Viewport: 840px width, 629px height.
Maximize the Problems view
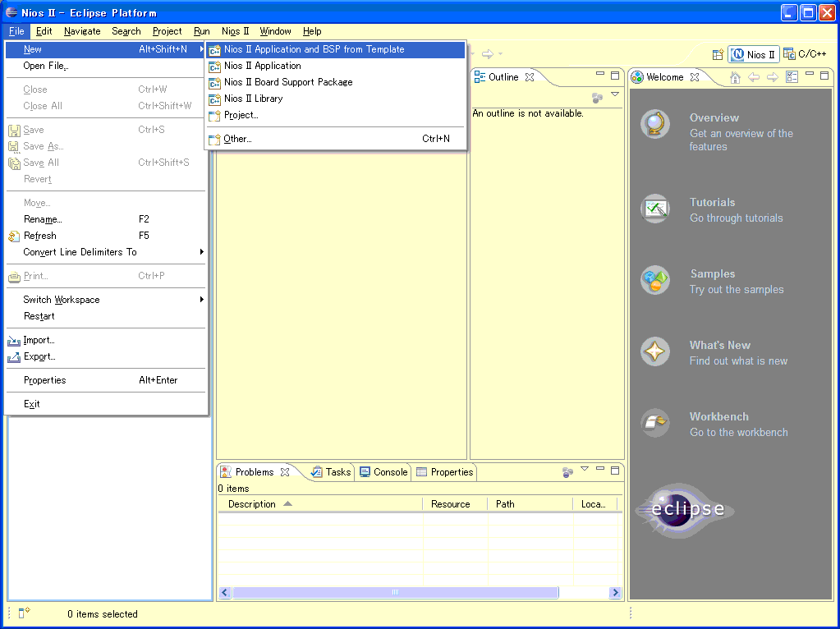(615, 471)
